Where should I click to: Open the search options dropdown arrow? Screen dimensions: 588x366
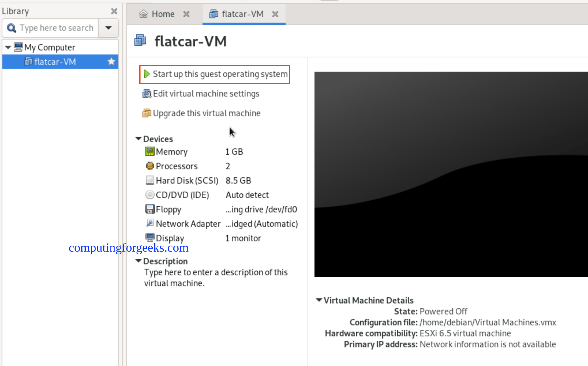(108, 28)
